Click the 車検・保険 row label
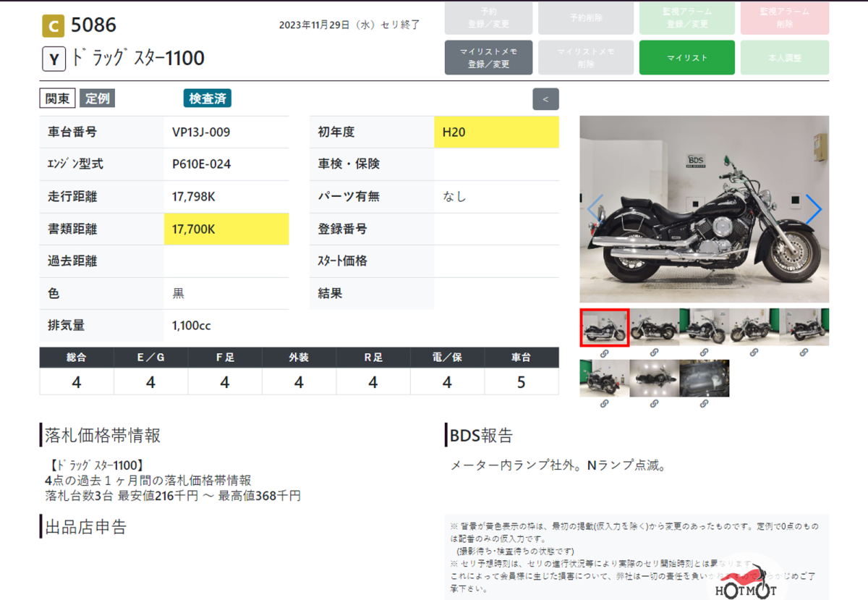Image resolution: width=868 pixels, height=600 pixels. coord(349,164)
